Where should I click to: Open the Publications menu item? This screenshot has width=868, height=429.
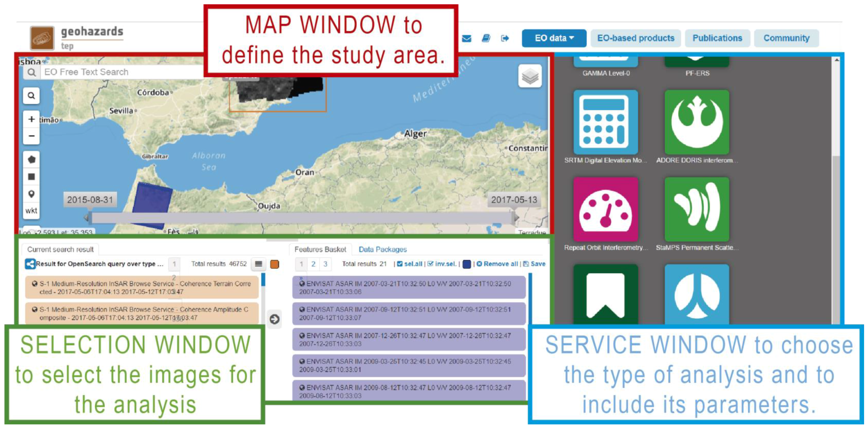point(717,38)
